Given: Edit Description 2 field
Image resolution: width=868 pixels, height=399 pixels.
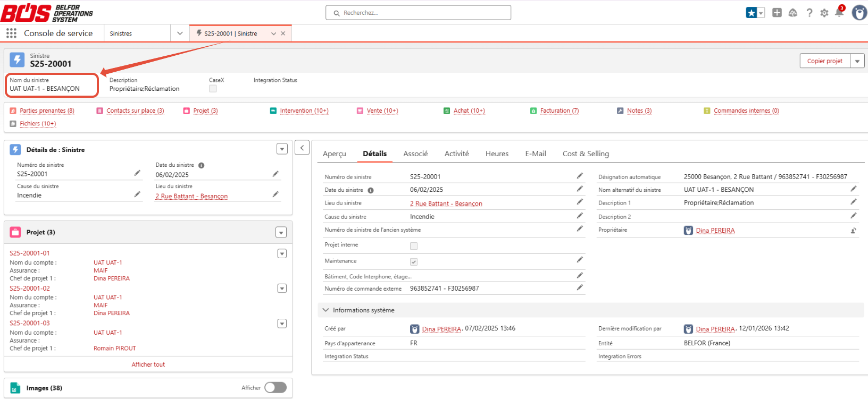Looking at the screenshot, I should [853, 216].
